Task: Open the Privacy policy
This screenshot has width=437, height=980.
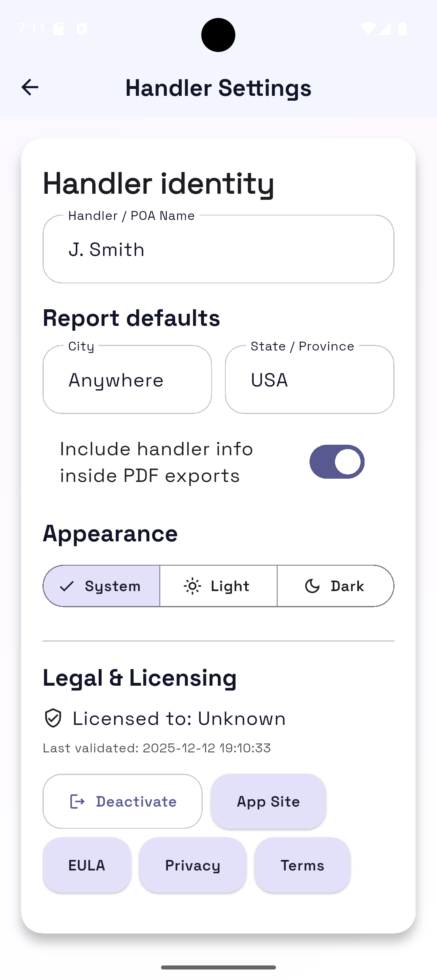Action: pos(193,865)
